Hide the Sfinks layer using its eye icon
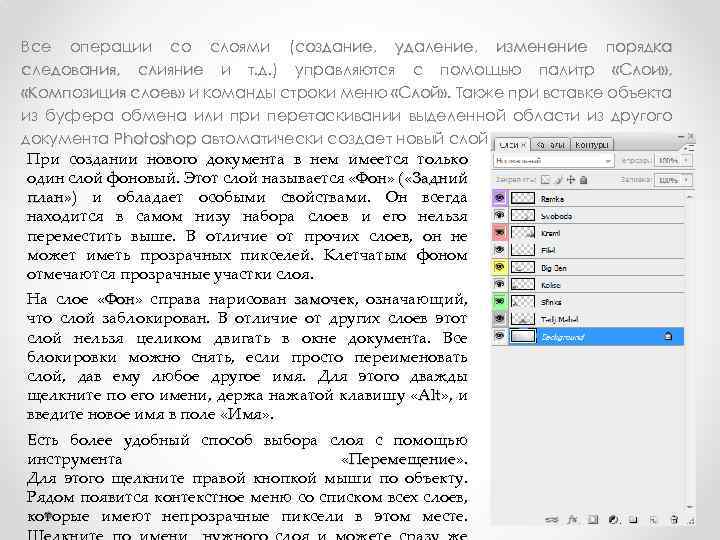The height and width of the screenshot is (540, 720). [x=500, y=301]
